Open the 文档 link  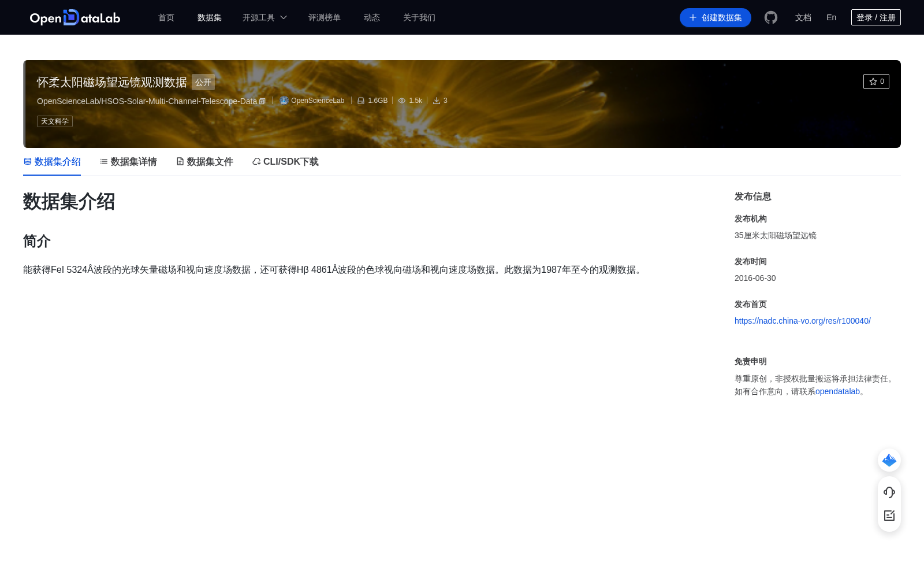[803, 17]
